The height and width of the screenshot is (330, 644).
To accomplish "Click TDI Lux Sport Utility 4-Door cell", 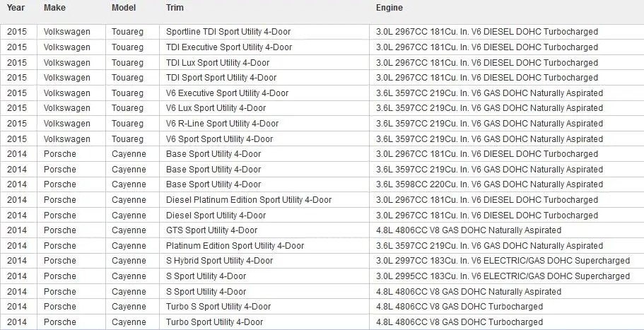I will click(264, 62).
